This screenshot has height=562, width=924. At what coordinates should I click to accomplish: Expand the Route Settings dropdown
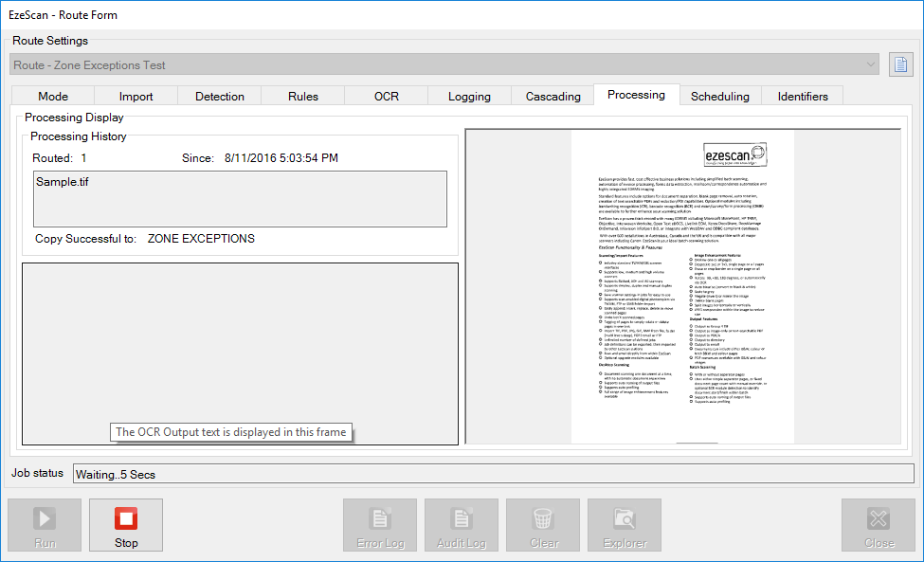(x=871, y=64)
